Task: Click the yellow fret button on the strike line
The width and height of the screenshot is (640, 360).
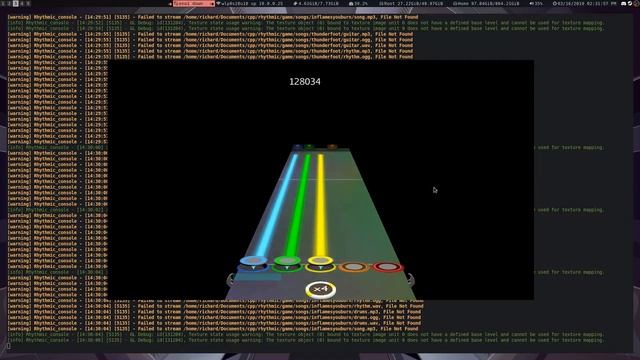Action: click(x=320, y=264)
